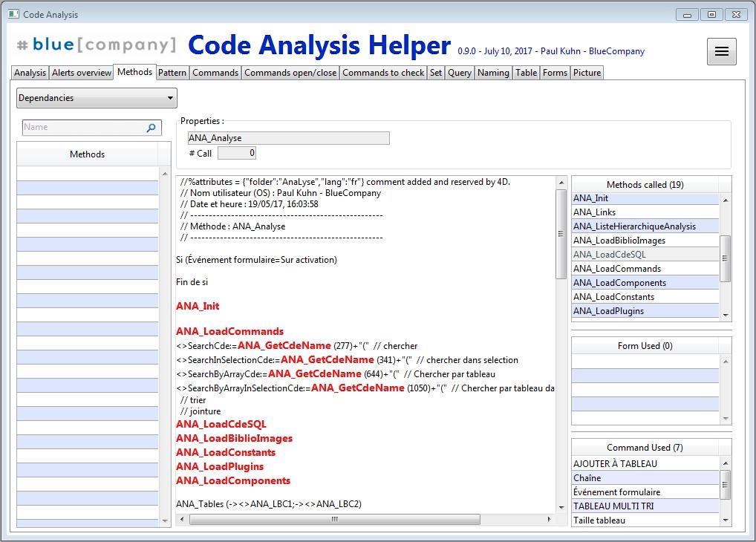The image size is (756, 542).
Task: Click the ANA_Analyse properties field
Action: [x=288, y=138]
